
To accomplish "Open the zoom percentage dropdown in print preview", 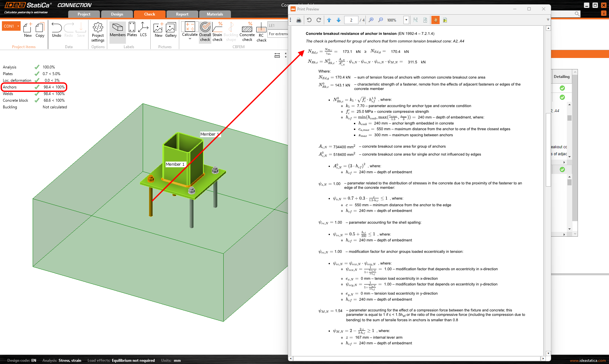I will coord(406,20).
